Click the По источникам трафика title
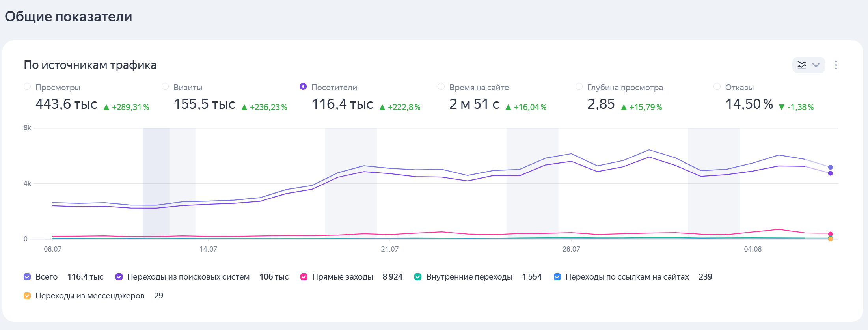The image size is (868, 330). point(90,65)
